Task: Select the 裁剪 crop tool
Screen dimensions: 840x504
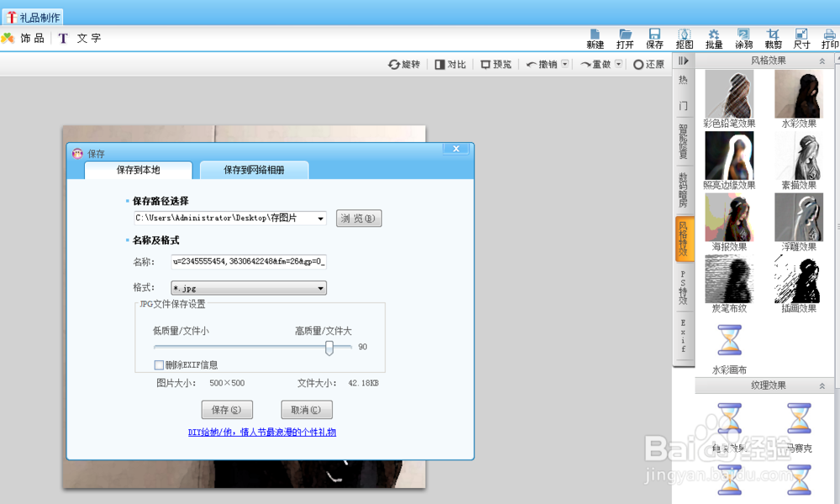Action: (773, 39)
